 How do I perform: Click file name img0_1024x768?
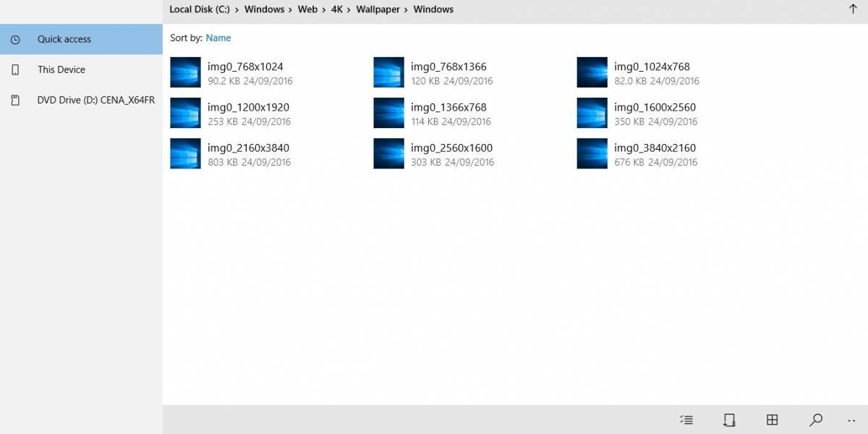point(652,67)
